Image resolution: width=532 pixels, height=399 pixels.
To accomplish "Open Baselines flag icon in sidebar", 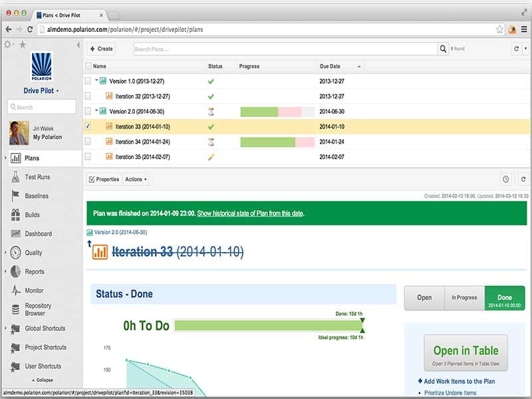I will pos(15,196).
